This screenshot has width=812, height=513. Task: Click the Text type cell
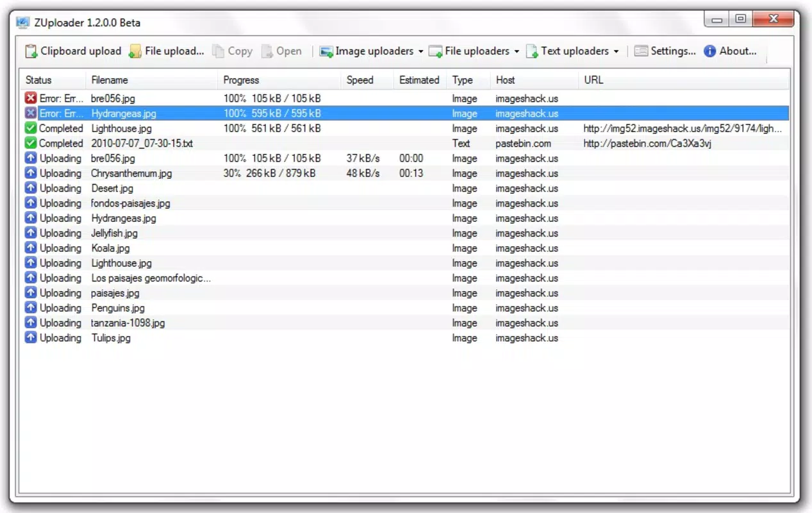(461, 144)
